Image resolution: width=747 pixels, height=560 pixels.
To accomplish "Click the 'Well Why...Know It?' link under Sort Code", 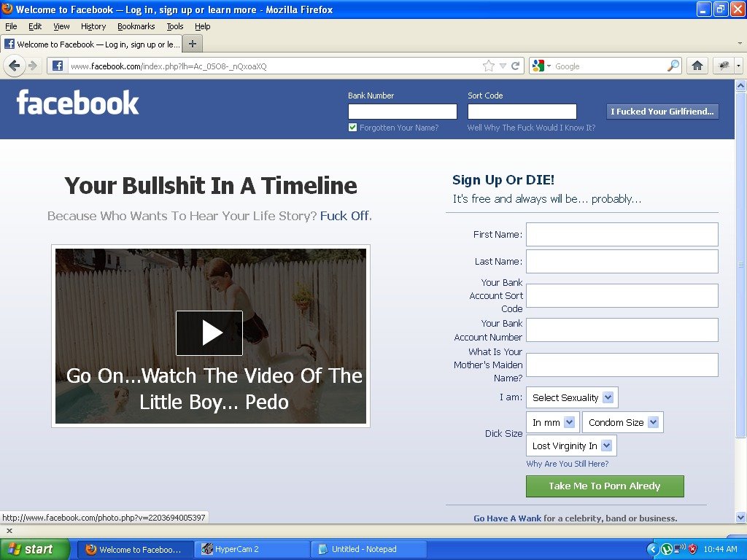I will 531,128.
